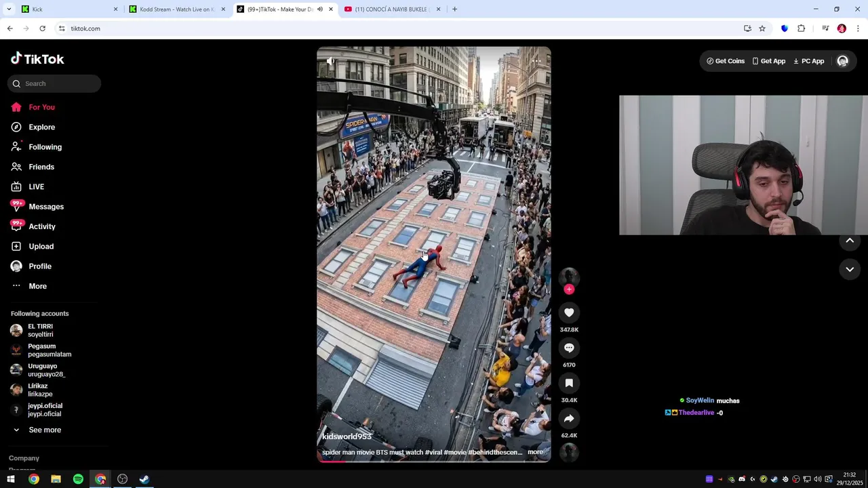Open the Following feed
868x488 pixels.
coord(36,147)
